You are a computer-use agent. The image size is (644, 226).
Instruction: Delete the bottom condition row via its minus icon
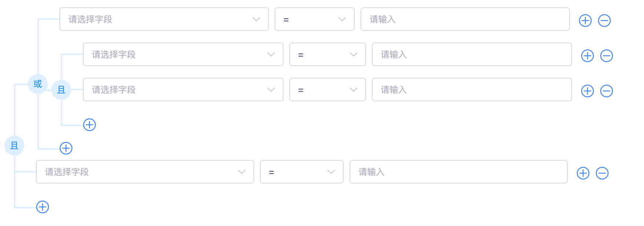click(602, 173)
